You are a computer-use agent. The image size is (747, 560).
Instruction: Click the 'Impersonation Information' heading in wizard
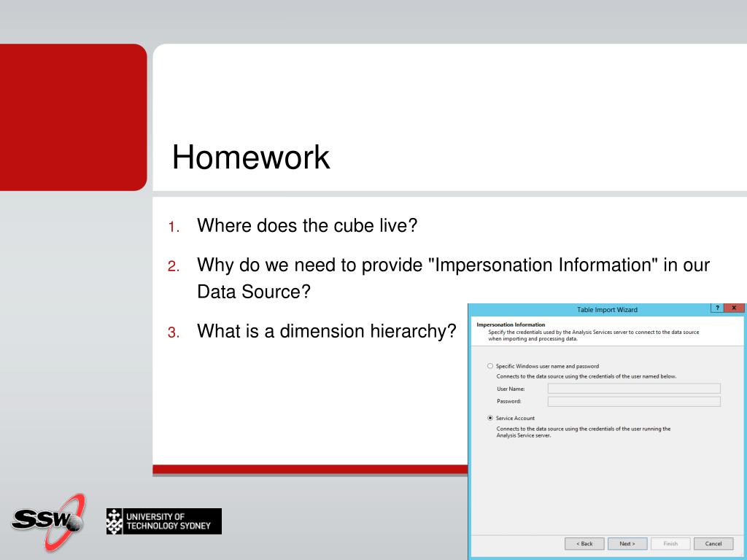[x=511, y=324]
